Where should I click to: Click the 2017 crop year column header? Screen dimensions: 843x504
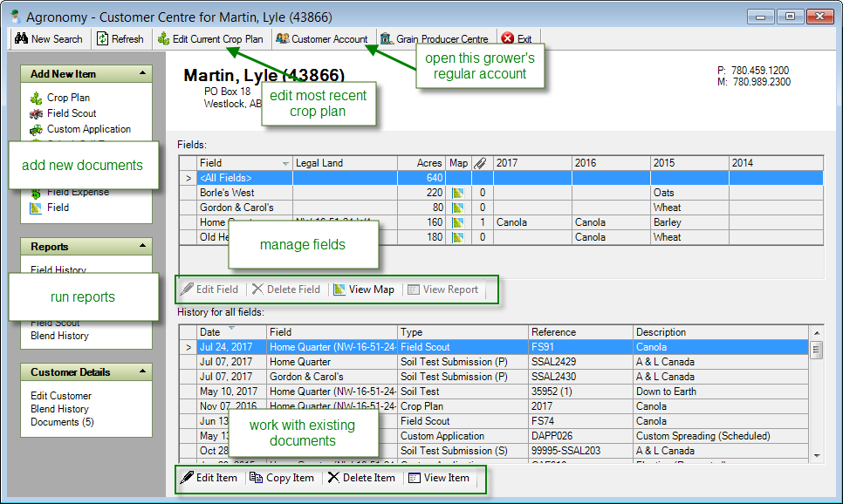(533, 163)
